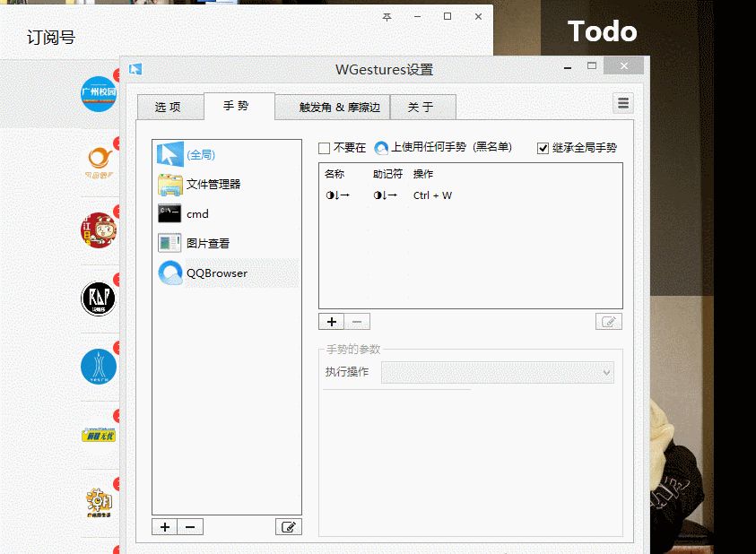This screenshot has height=554, width=756.
Task: Add a new gesture with the plus button
Action: click(331, 322)
